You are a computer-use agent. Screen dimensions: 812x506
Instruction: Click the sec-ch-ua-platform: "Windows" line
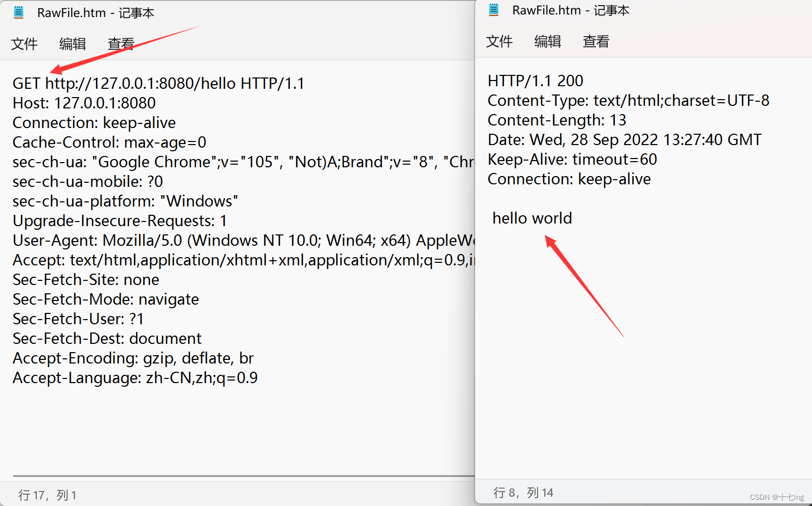point(125,201)
